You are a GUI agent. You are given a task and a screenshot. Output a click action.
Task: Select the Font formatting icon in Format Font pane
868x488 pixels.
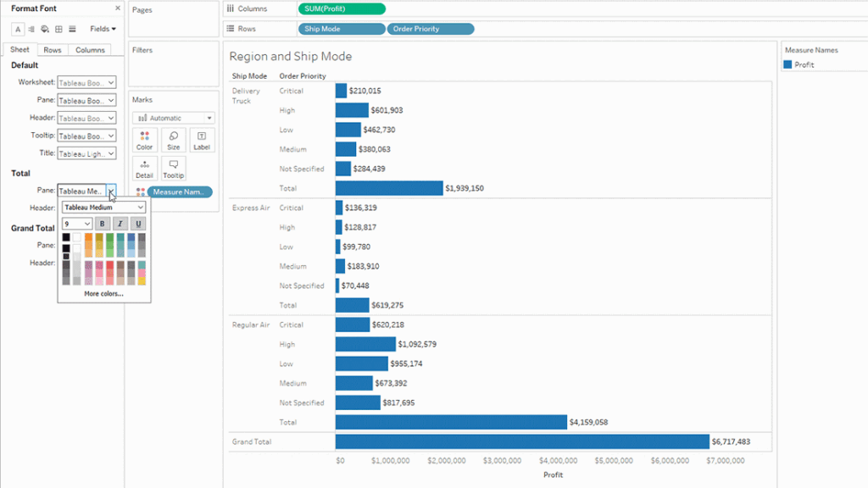coord(18,29)
